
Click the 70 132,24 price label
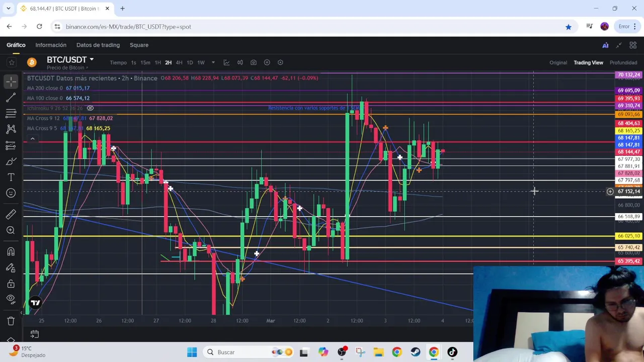coord(628,75)
